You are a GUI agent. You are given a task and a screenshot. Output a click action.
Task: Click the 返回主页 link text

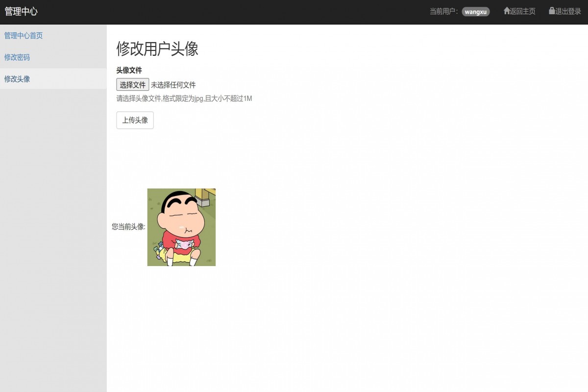coord(523,11)
